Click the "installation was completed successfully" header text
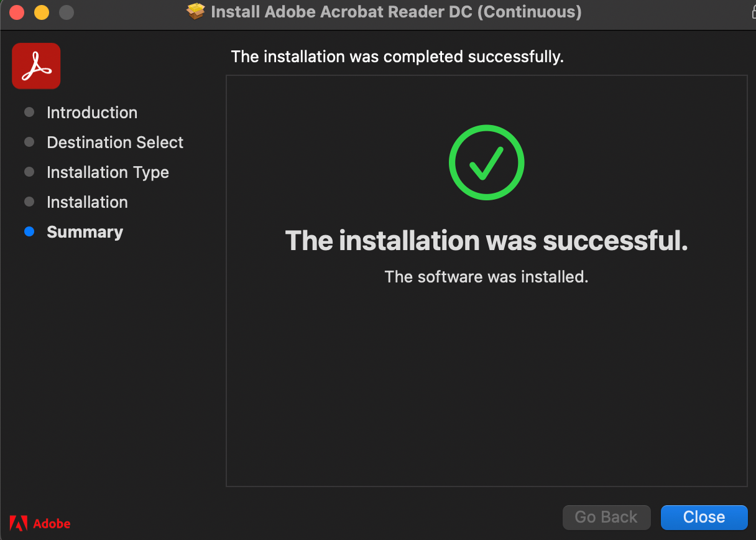756x540 pixels. 397,57
